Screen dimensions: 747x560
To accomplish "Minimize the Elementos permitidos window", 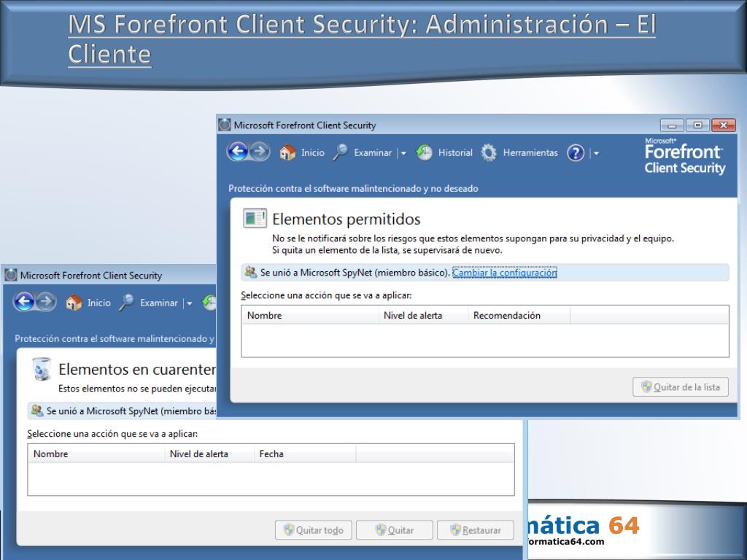I will [x=672, y=125].
